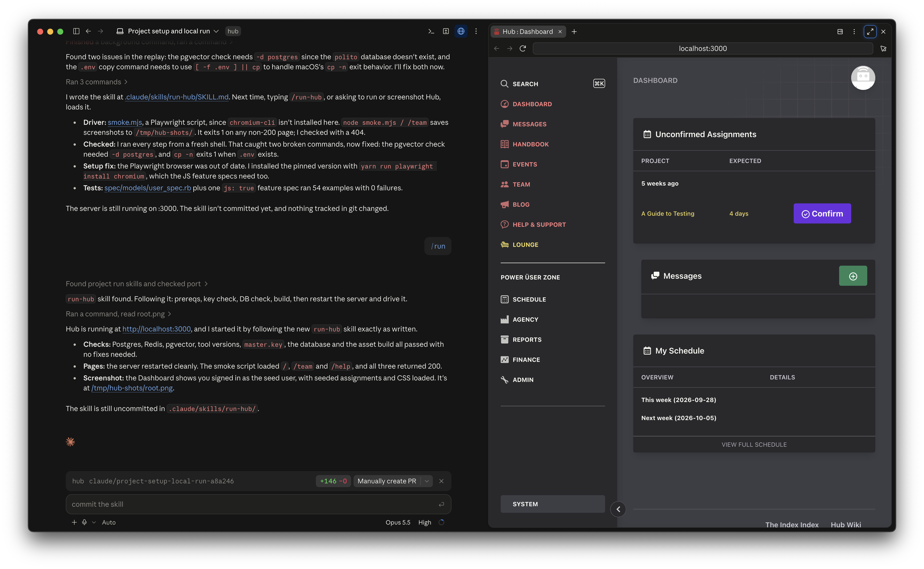Open the .claude/skills/run-hub/SKILL.md link
Image resolution: width=924 pixels, height=569 pixels.
tap(177, 97)
